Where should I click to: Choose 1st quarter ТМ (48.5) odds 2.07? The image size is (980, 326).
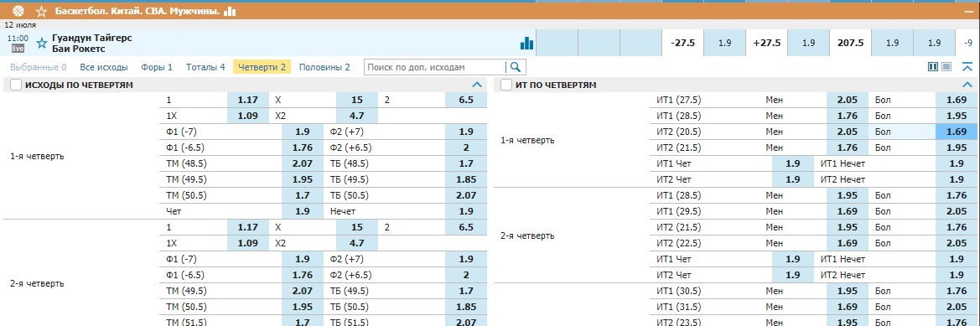(x=303, y=164)
